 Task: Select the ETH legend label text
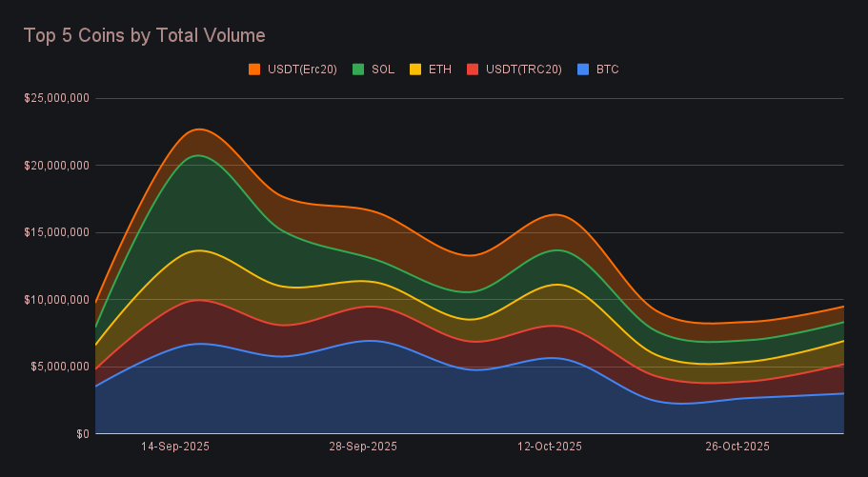(439, 70)
